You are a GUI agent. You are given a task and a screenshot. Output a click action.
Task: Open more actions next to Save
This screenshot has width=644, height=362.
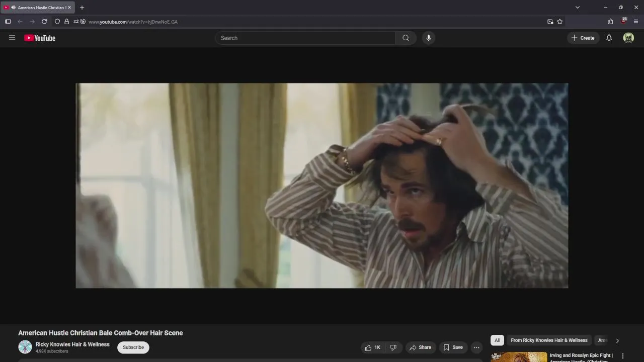click(476, 347)
